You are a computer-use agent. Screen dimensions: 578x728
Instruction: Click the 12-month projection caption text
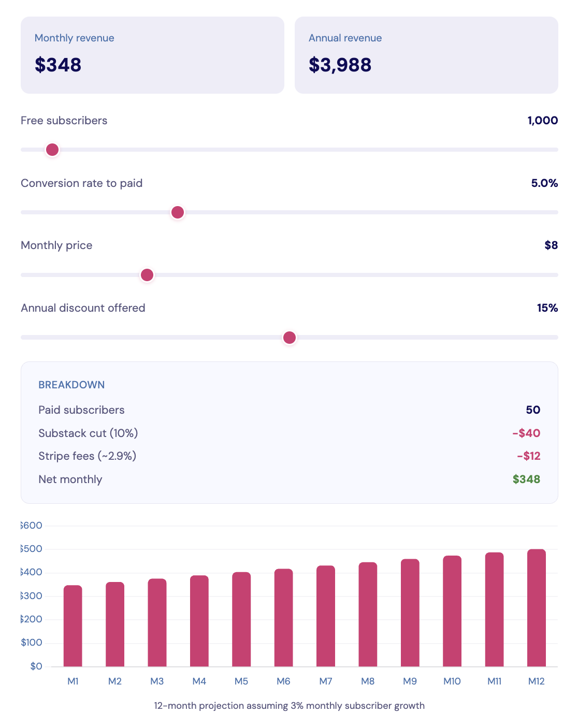(x=289, y=705)
